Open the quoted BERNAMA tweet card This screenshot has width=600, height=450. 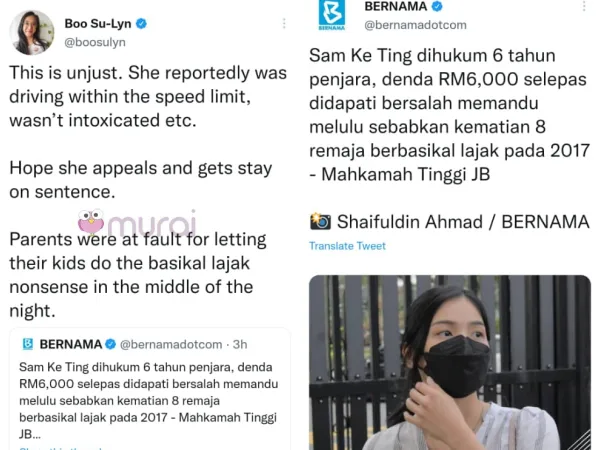pyautogui.click(x=150, y=389)
